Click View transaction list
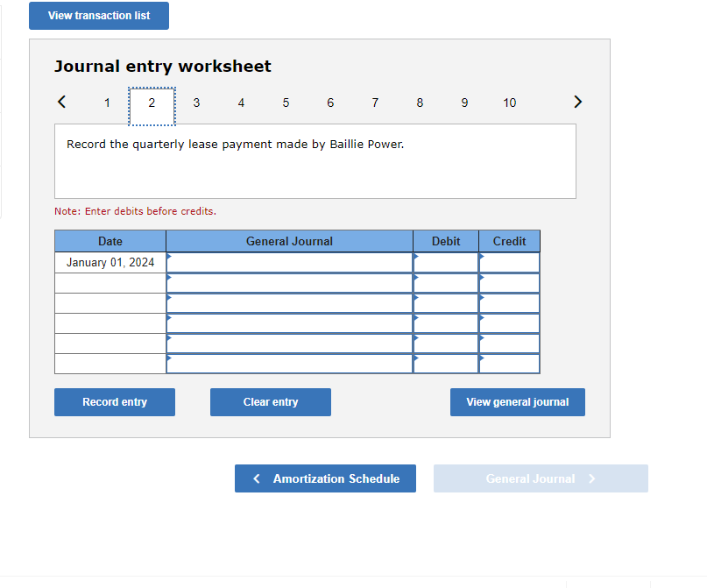Image resolution: width=707 pixels, height=588 pixels. pos(98,15)
